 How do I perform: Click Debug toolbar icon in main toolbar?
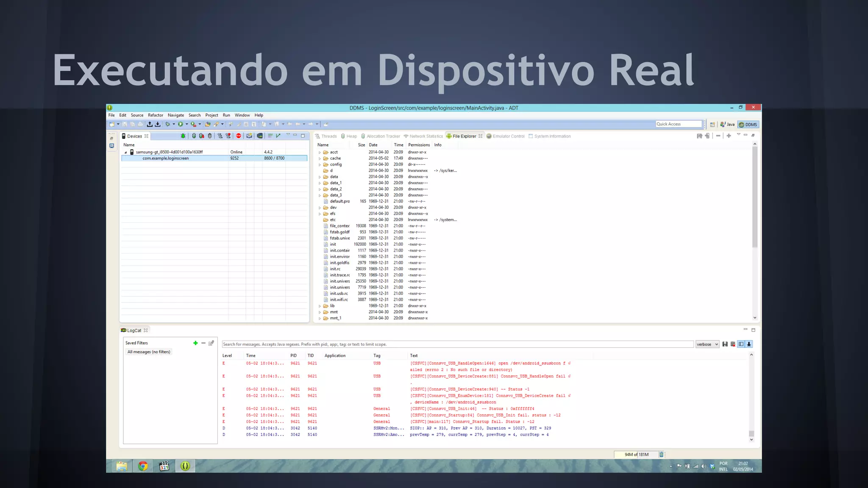click(167, 124)
